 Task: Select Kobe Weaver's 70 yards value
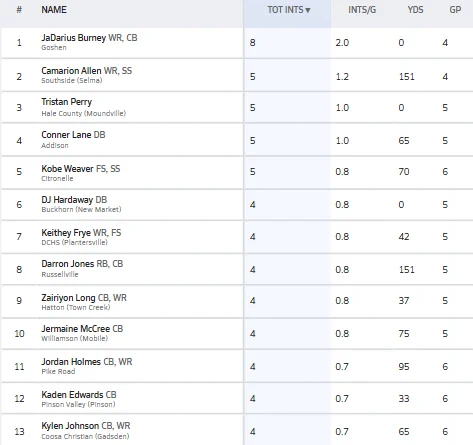pos(404,172)
